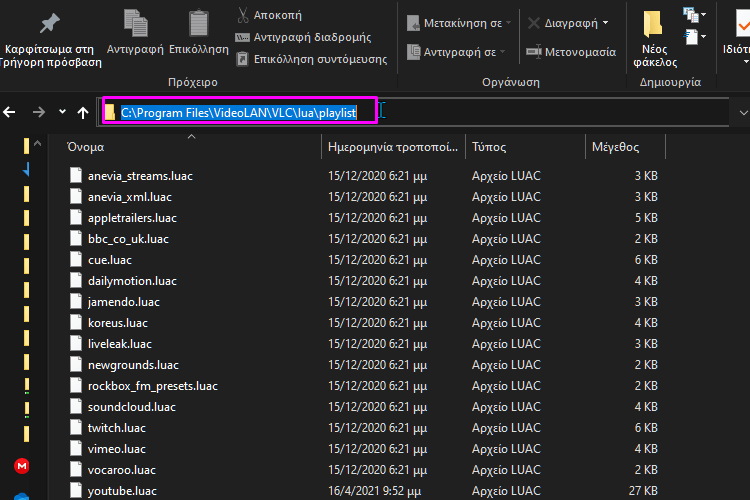Select file dailymotion.luac

pyautogui.click(x=132, y=281)
